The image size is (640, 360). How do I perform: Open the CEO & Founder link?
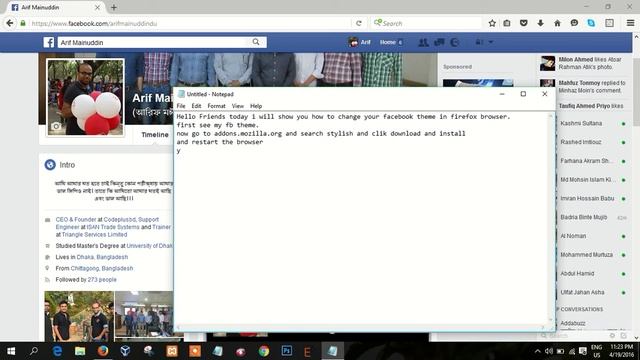click(76, 220)
